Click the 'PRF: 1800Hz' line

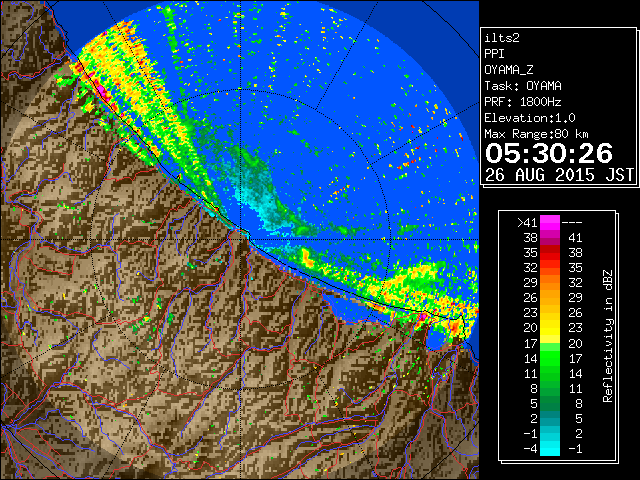pos(523,102)
